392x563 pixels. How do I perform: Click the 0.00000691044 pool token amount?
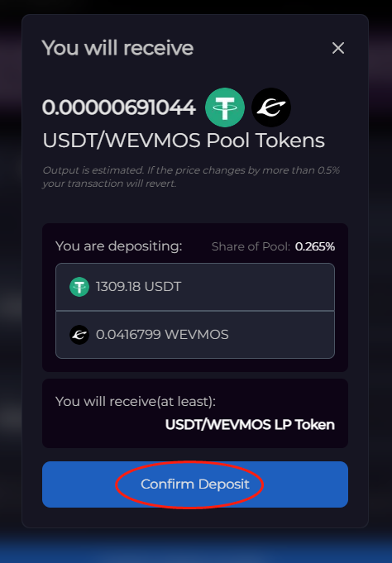pyautogui.click(x=119, y=107)
